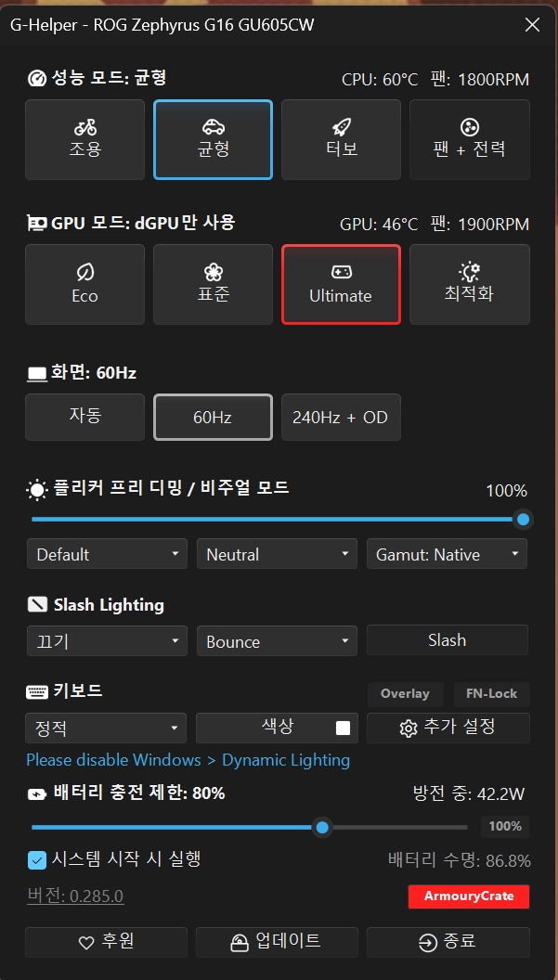The image size is (558, 980).
Task: Select 최적화 (Optimized) GPU mode
Action: 469,284
